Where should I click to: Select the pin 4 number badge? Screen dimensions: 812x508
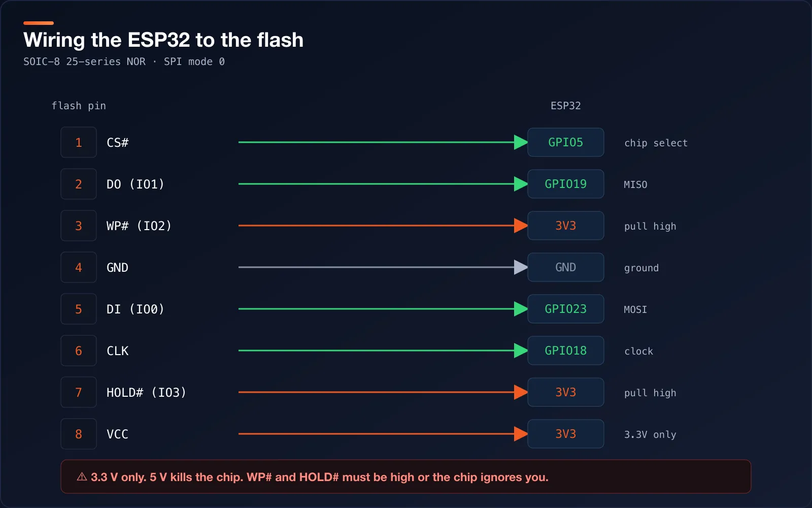79,267
